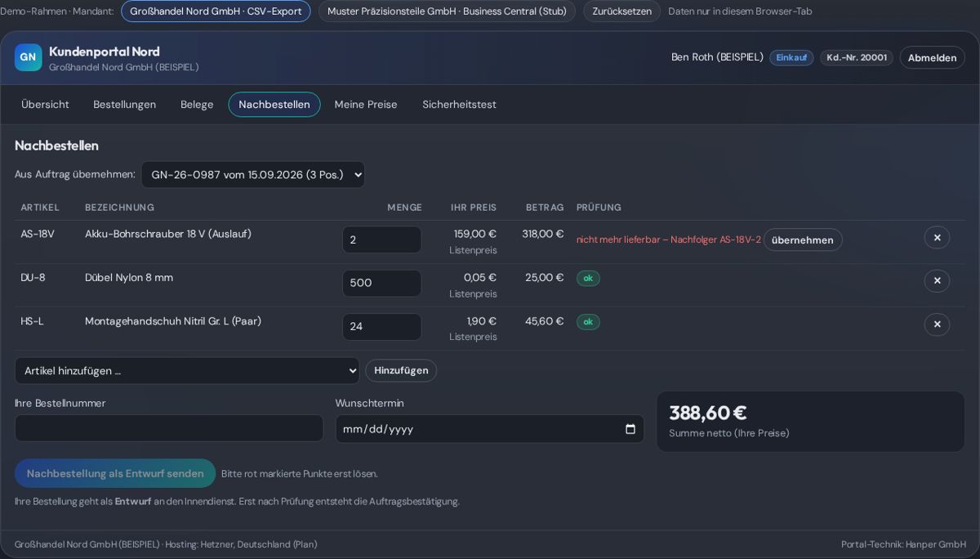Remove the AS-18V row with its X icon
Viewport: 980px width, 559px height.
pos(937,238)
